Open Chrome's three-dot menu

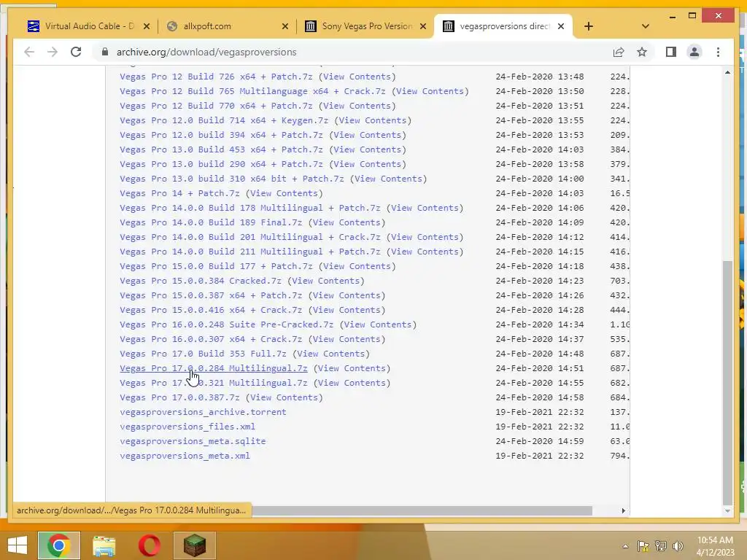718,52
